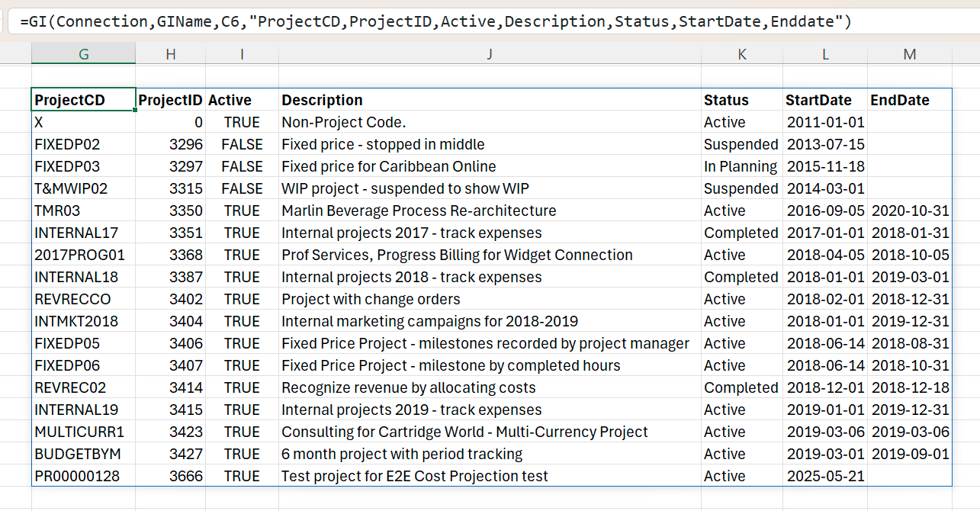
Task: Select 'Fixed price for Caribbean Online' cell
Action: (x=490, y=166)
